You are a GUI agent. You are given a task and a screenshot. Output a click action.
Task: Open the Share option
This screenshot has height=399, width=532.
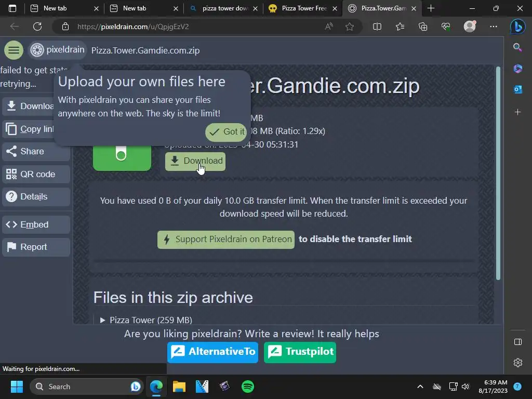pyautogui.click(x=36, y=151)
